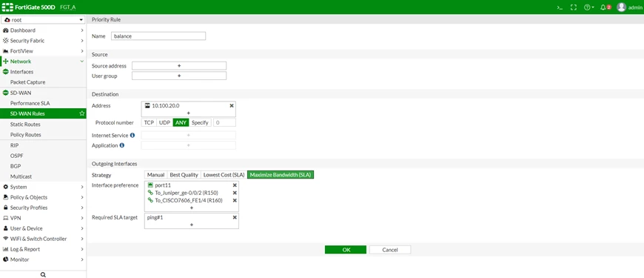
Task: Click the System gear icon
Action: pos(6,187)
